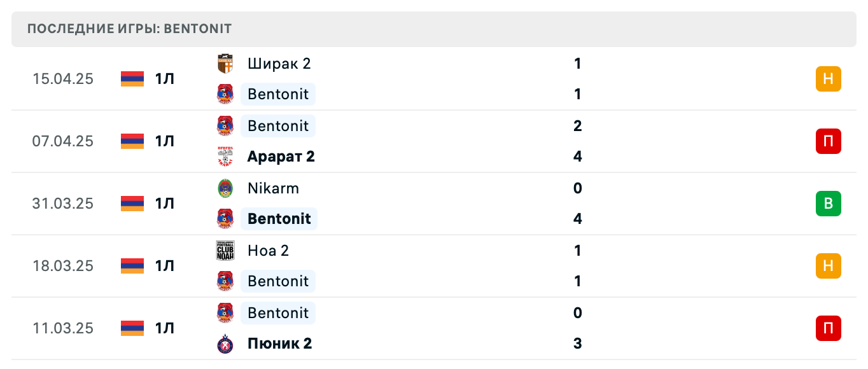Click Armenian flag in 11.03.25 row
The width and height of the screenshot is (868, 369).
[132, 328]
